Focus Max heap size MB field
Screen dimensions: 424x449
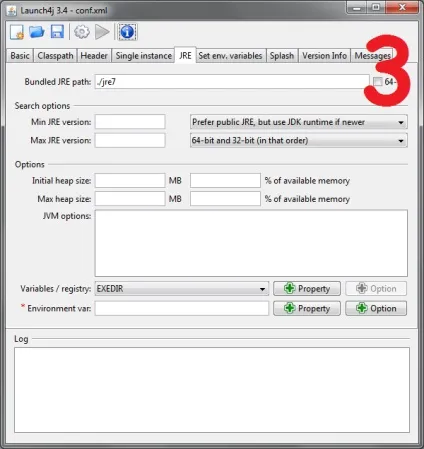(x=130, y=199)
